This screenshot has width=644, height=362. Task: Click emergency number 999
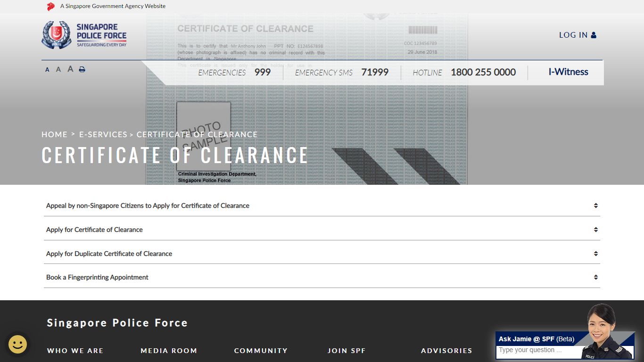263,72
